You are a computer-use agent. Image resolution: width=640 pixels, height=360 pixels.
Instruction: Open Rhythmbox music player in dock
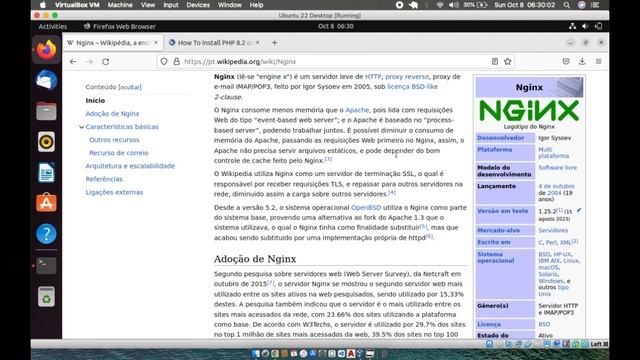click(x=46, y=142)
